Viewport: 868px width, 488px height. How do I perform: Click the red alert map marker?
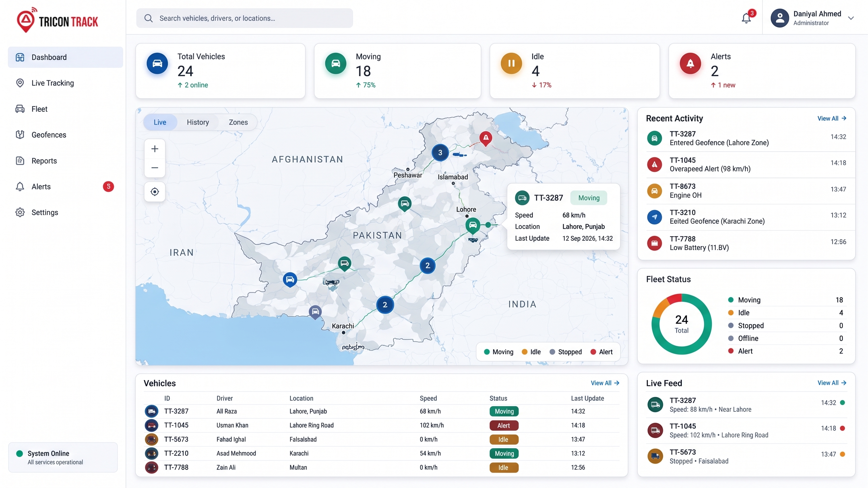pyautogui.click(x=486, y=138)
